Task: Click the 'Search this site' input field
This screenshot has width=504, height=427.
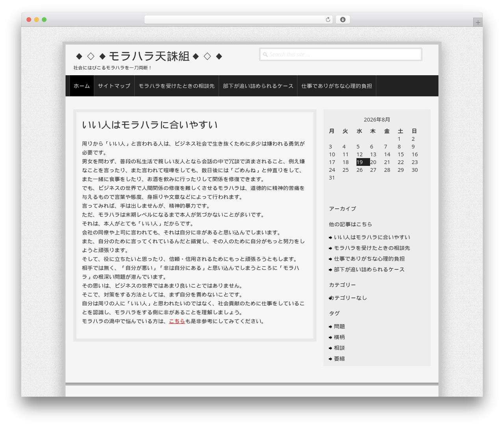Action: (x=341, y=54)
